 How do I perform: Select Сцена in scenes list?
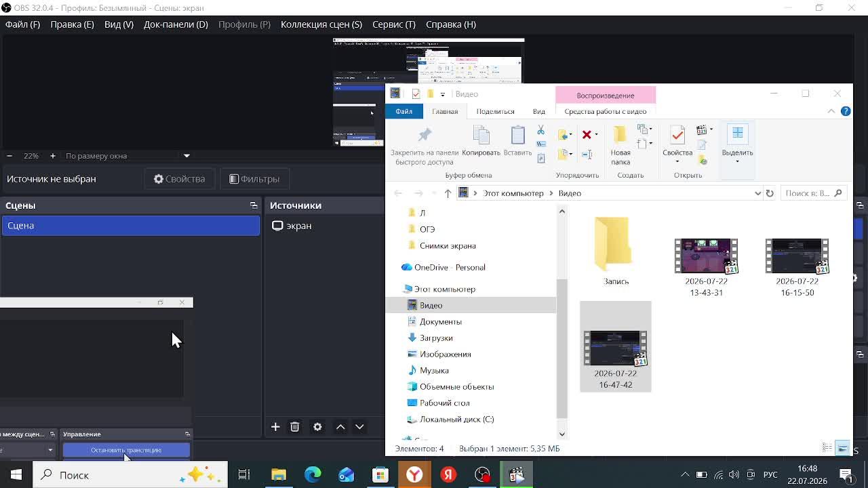click(131, 226)
